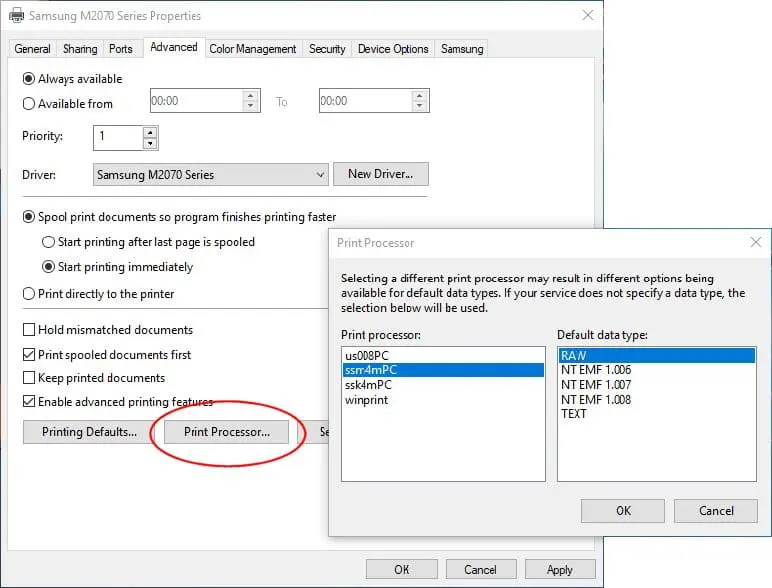772x588 pixels.
Task: Select us008PC print processor
Action: point(443,356)
